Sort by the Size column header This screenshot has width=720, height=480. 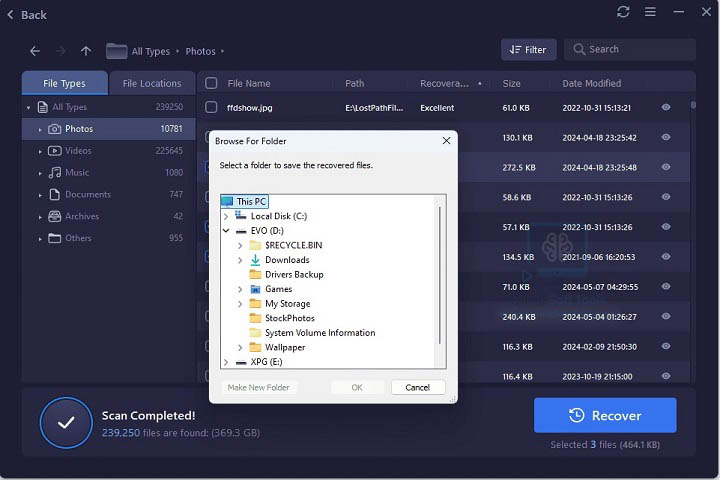click(x=511, y=83)
